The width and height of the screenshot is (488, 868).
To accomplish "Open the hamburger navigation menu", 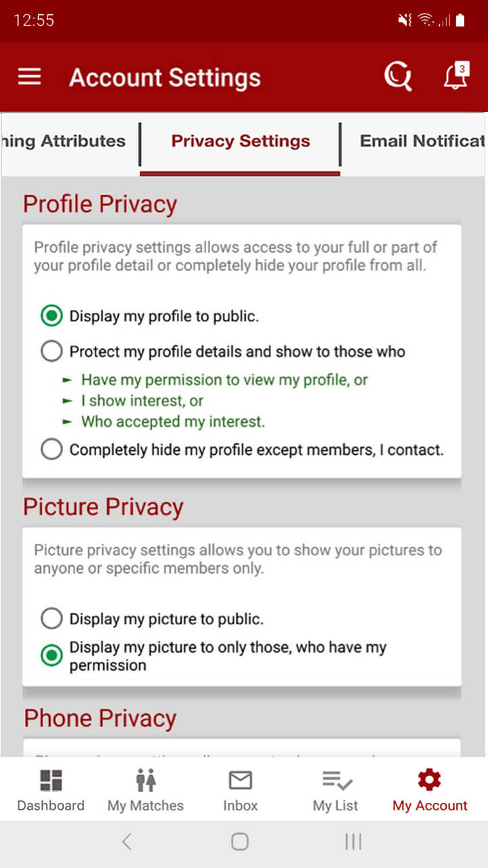I will pyautogui.click(x=29, y=77).
